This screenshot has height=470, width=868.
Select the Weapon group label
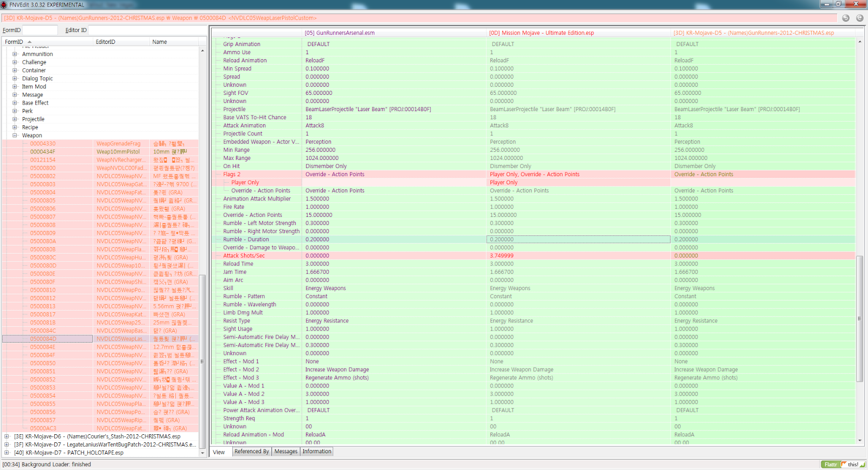(32, 136)
